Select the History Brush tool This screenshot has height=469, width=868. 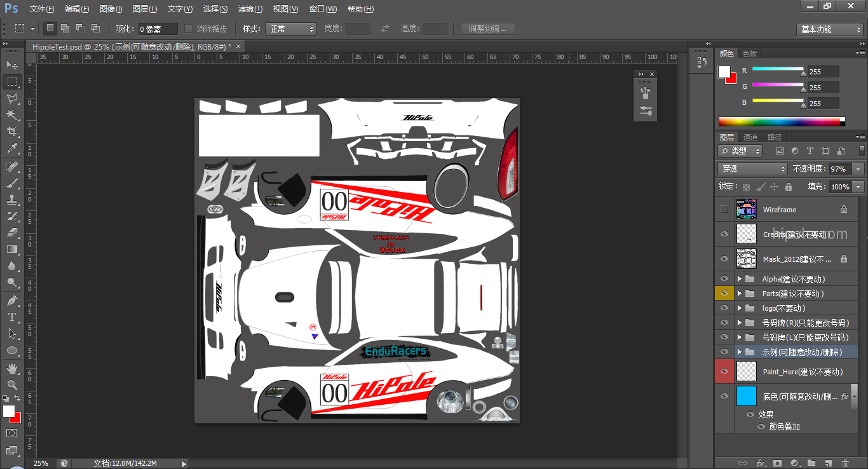[x=12, y=216]
